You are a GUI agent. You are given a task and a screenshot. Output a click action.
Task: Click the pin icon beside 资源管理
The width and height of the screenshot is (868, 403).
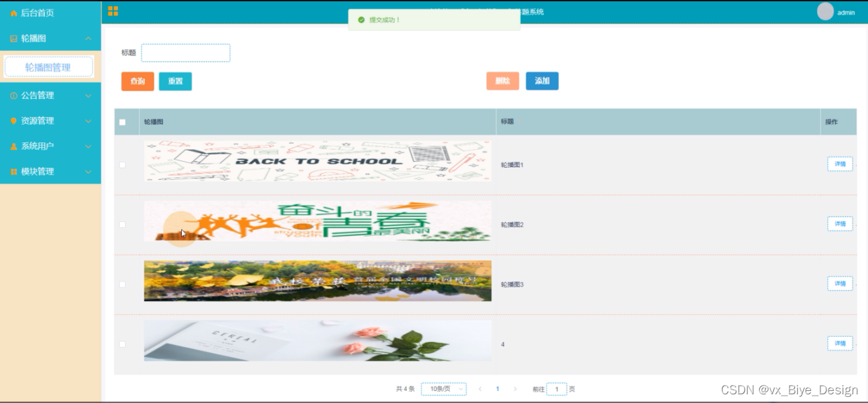coord(13,121)
